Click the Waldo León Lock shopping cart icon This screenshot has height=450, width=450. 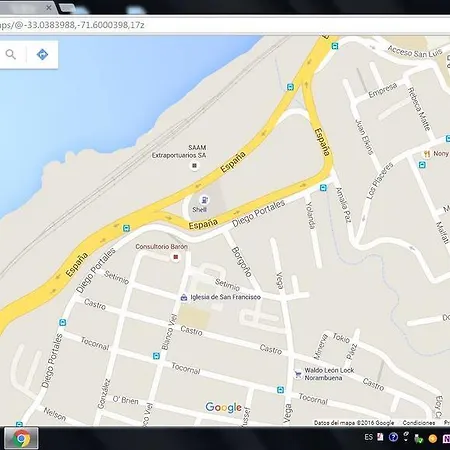click(298, 374)
